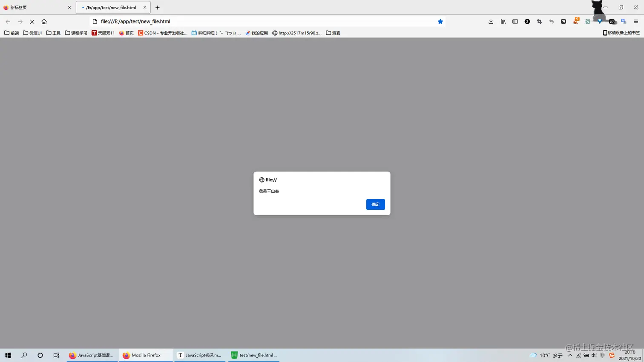Click the 我是三山客 message text
Screen dimensions: 644x362
click(269, 191)
